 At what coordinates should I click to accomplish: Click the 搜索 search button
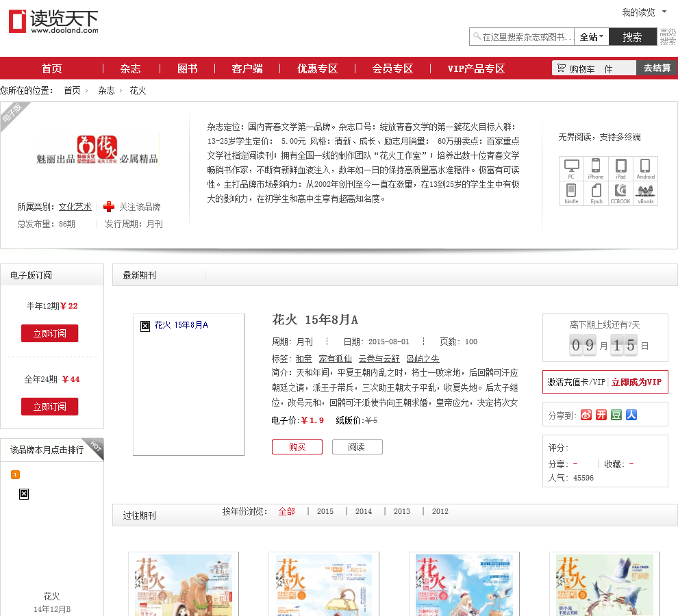[633, 37]
